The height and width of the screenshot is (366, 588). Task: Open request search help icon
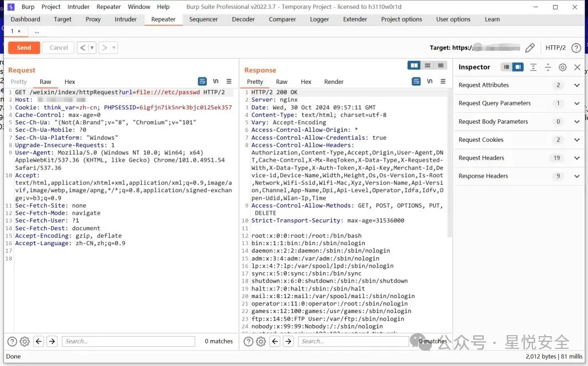pyautogui.click(x=12, y=341)
